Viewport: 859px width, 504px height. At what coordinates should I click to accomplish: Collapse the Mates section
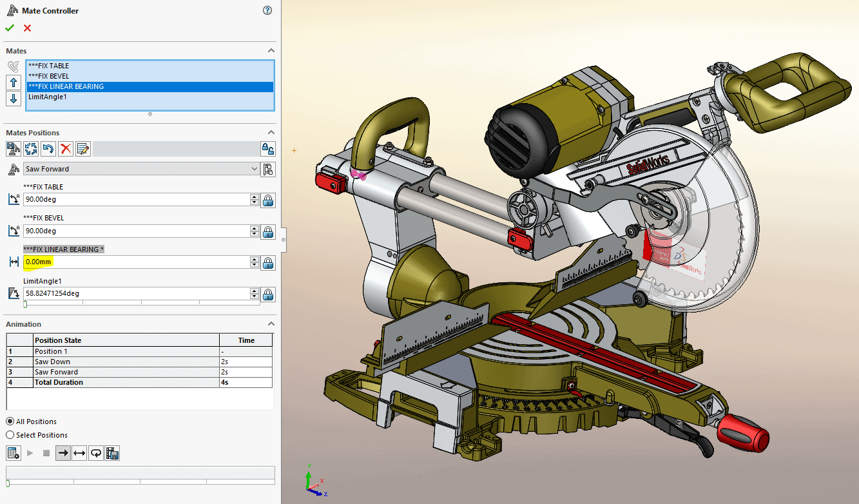point(271,51)
